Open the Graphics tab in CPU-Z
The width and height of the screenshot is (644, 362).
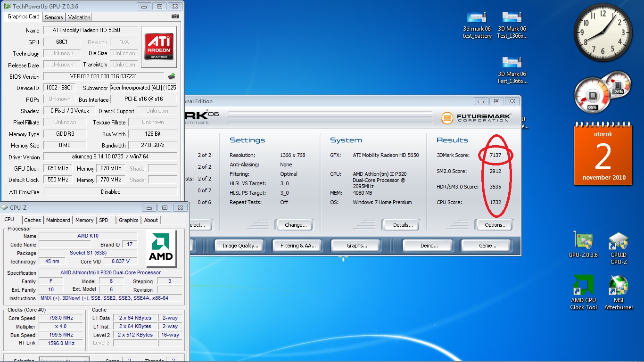point(129,220)
